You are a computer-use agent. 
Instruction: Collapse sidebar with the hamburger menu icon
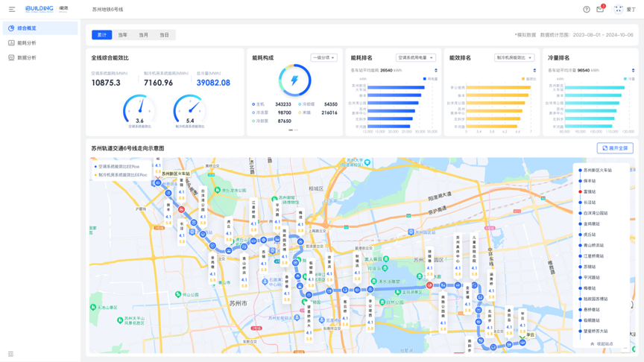[x=12, y=9]
